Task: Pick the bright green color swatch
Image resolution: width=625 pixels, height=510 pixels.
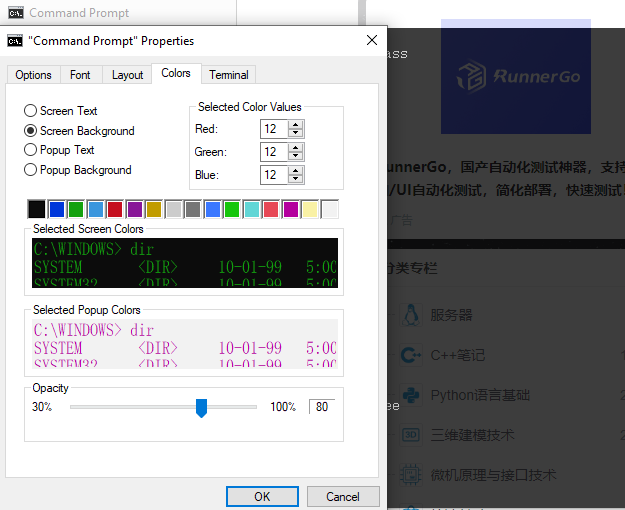Action: point(232,209)
